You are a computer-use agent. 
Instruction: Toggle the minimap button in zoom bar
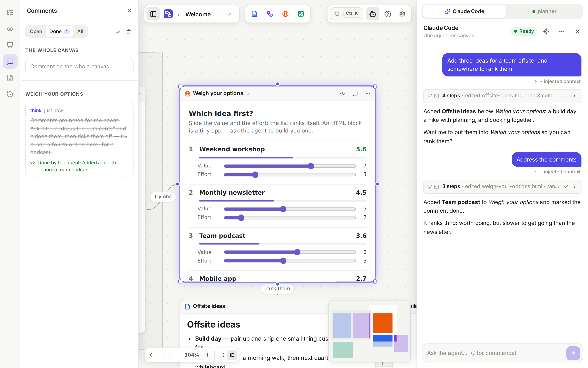coord(232,355)
